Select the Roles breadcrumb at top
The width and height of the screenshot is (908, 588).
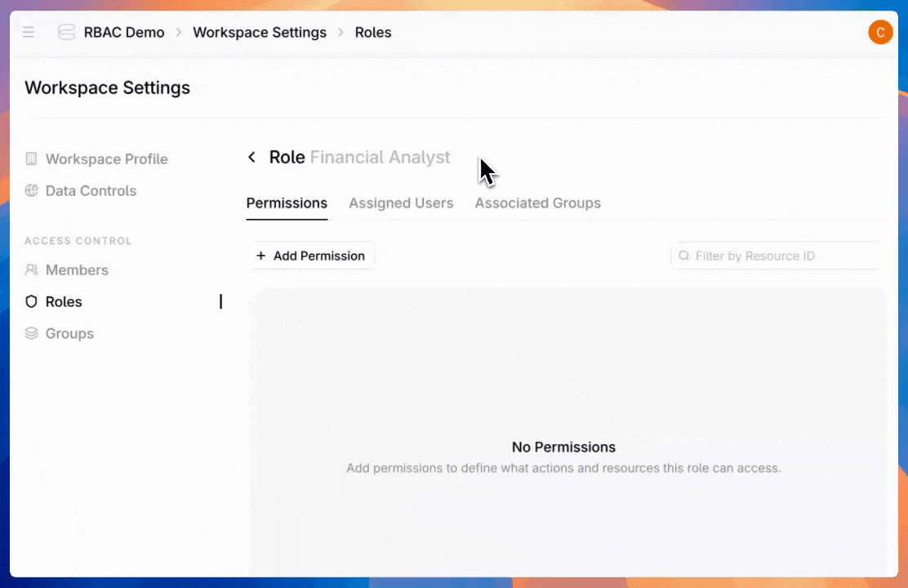(372, 33)
